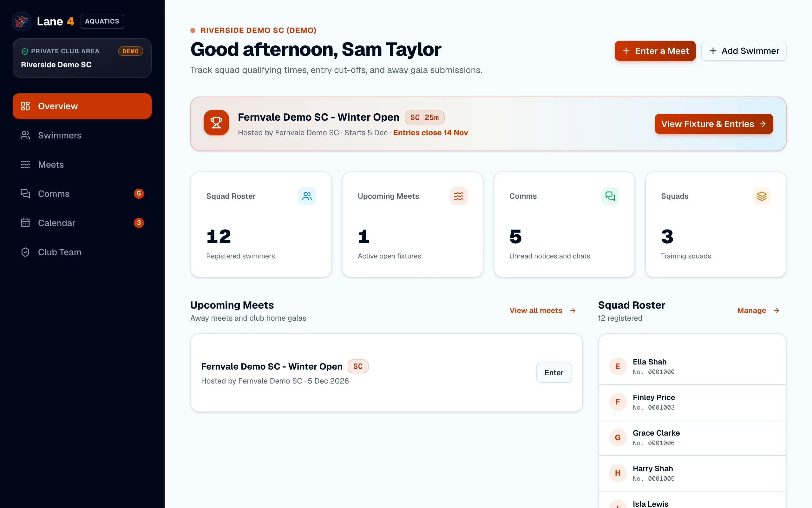Click RIVERSIDE DEMO SC (DEMO) header label
This screenshot has width=812, height=508.
coord(259,30)
